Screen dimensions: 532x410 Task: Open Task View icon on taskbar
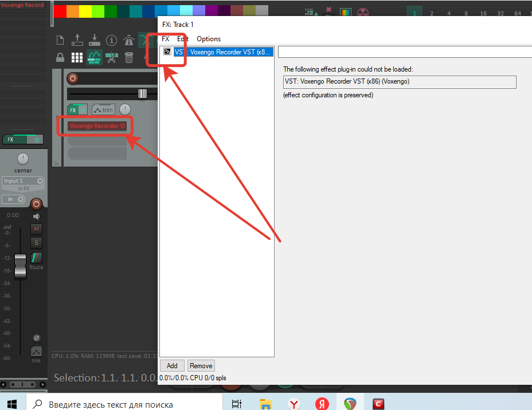(237, 404)
